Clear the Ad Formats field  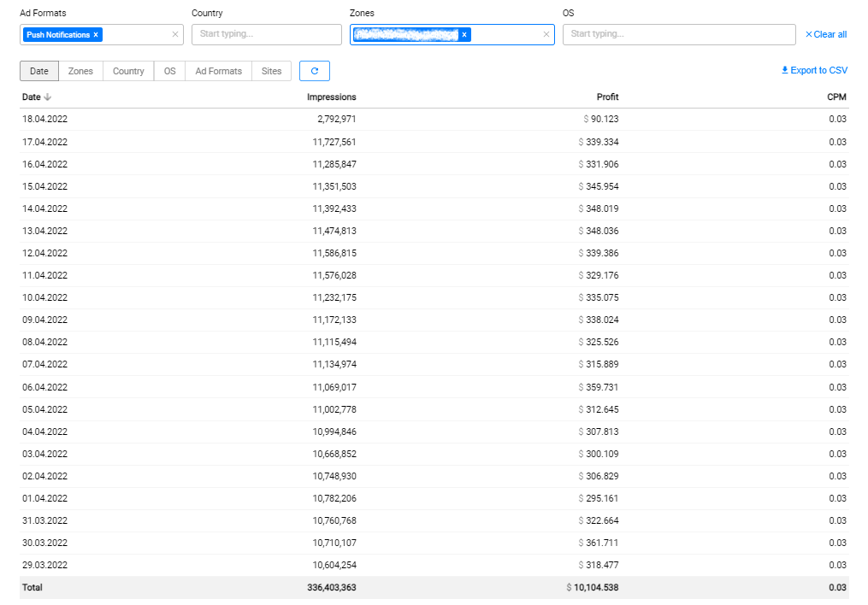coord(175,35)
